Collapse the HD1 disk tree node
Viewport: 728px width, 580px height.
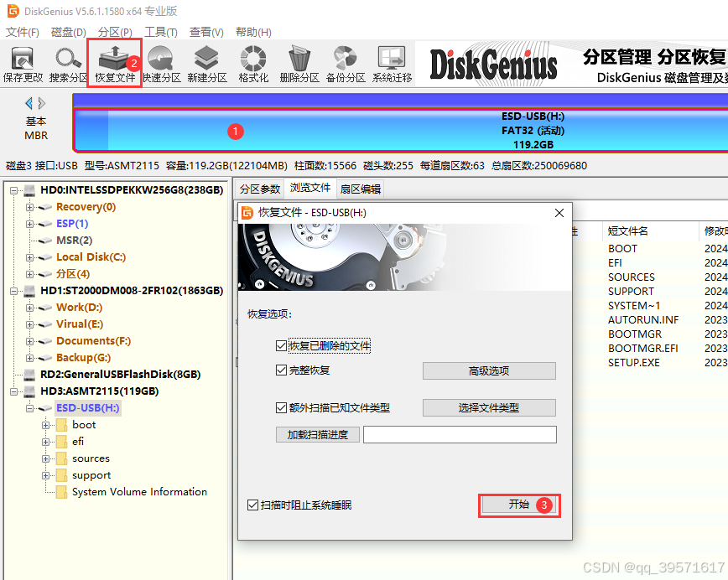[14, 291]
